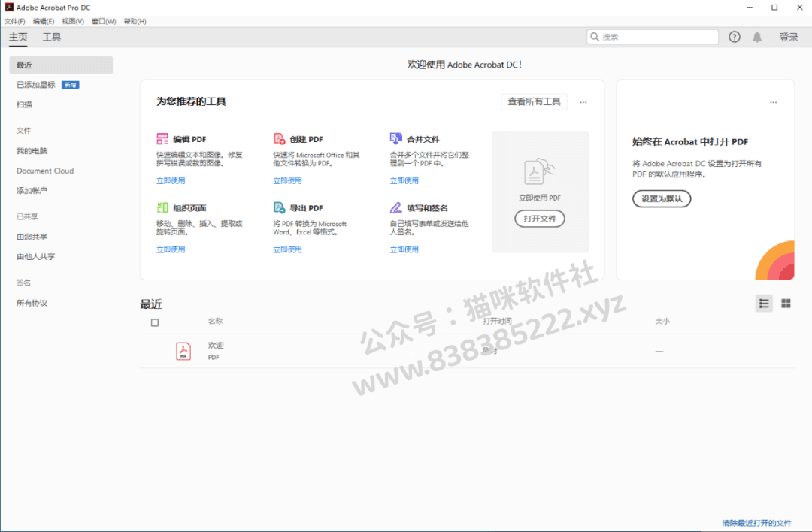Click the 导出 PDF tool title text

[306, 208]
